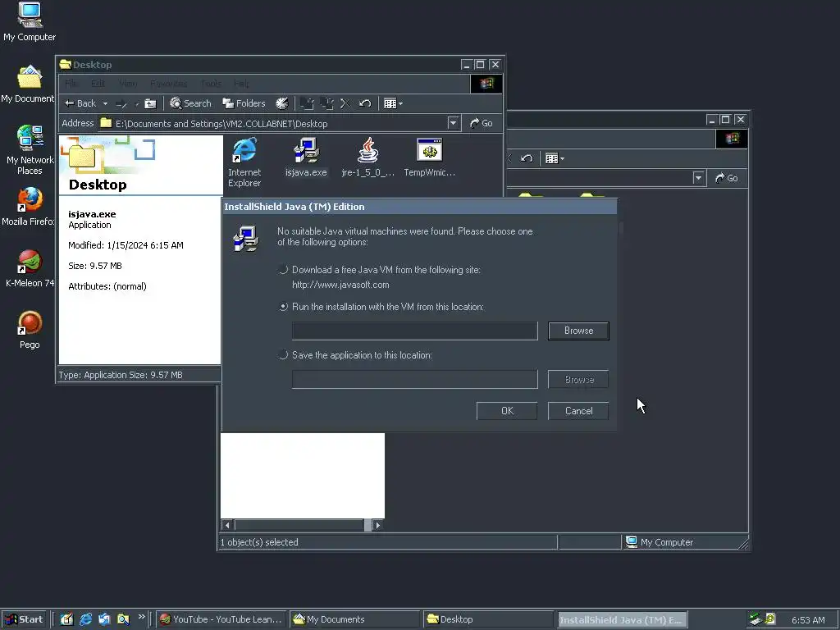Click My Computer zone in status bar
840x630 pixels.
[x=685, y=542]
